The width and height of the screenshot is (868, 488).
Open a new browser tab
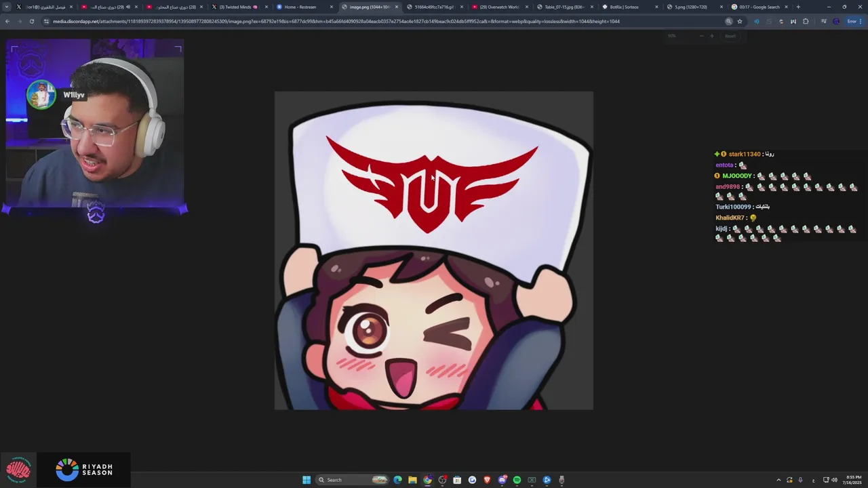point(798,7)
